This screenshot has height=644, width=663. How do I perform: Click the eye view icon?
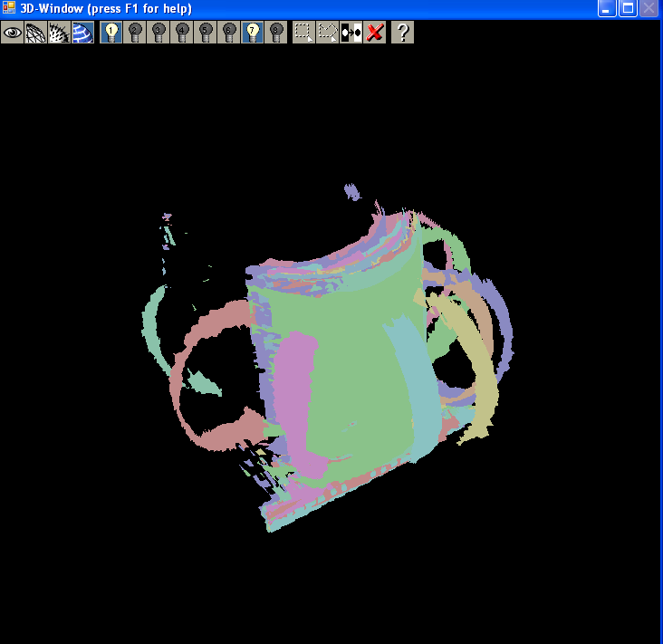coord(13,32)
